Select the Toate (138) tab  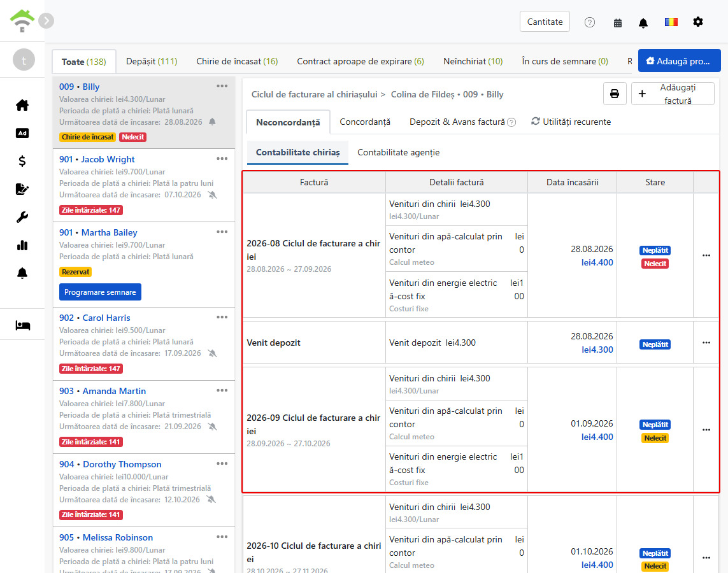[x=84, y=62]
